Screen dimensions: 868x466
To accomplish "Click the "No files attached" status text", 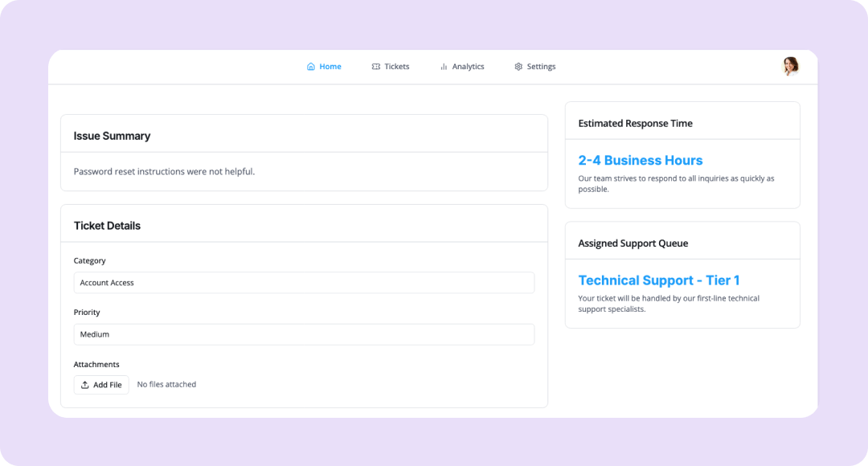I will [x=166, y=385].
